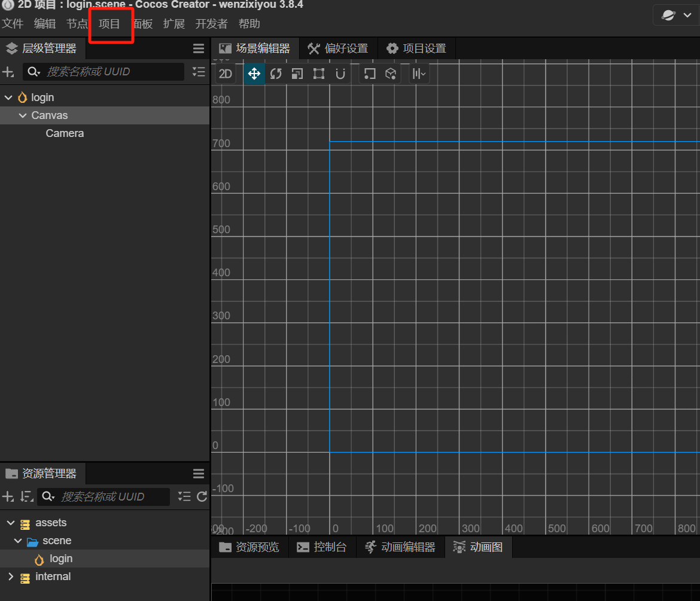Open the 开发者 menu

point(211,24)
